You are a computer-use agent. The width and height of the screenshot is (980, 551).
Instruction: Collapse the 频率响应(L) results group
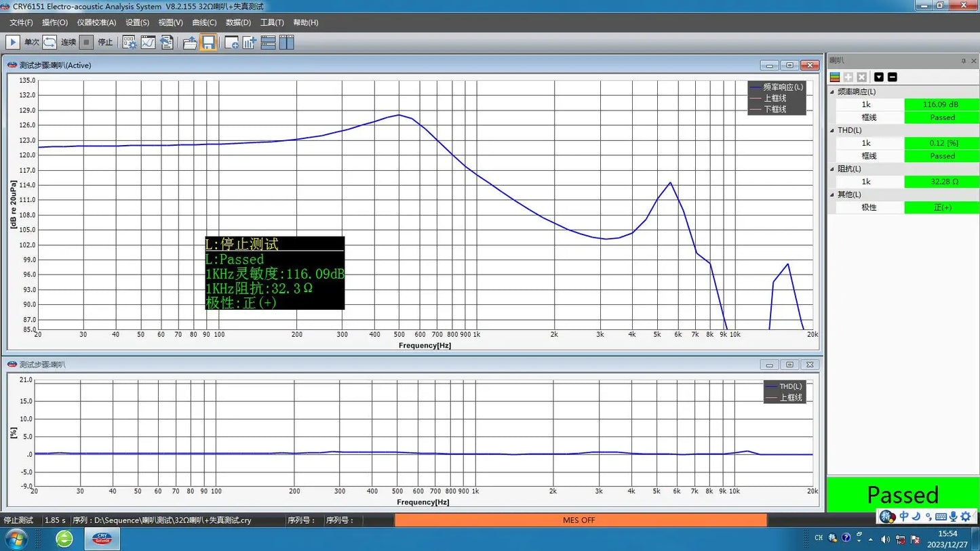(x=832, y=91)
